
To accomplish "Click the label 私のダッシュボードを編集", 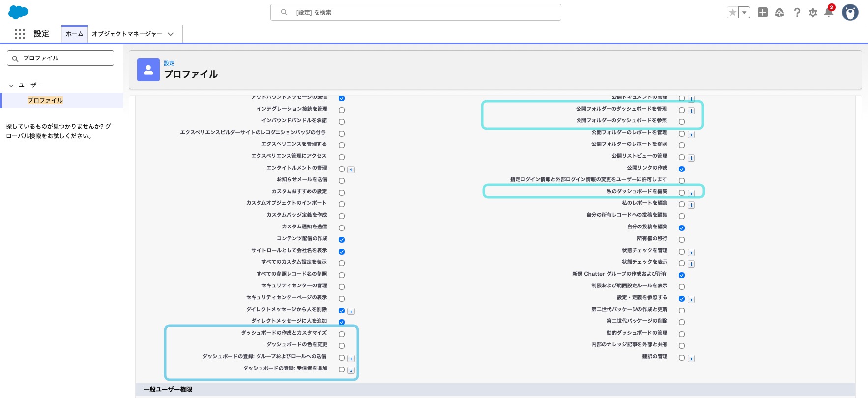I will [x=637, y=192].
